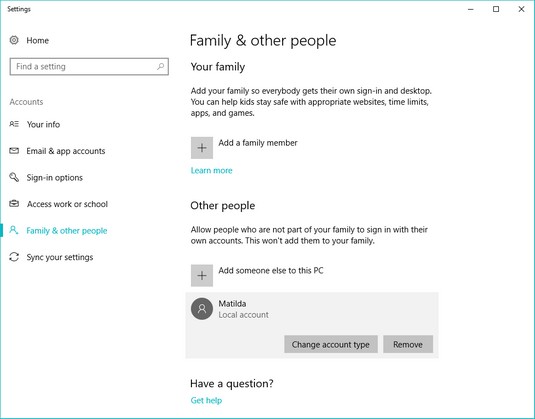Select Sign-in options in sidebar

[55, 177]
